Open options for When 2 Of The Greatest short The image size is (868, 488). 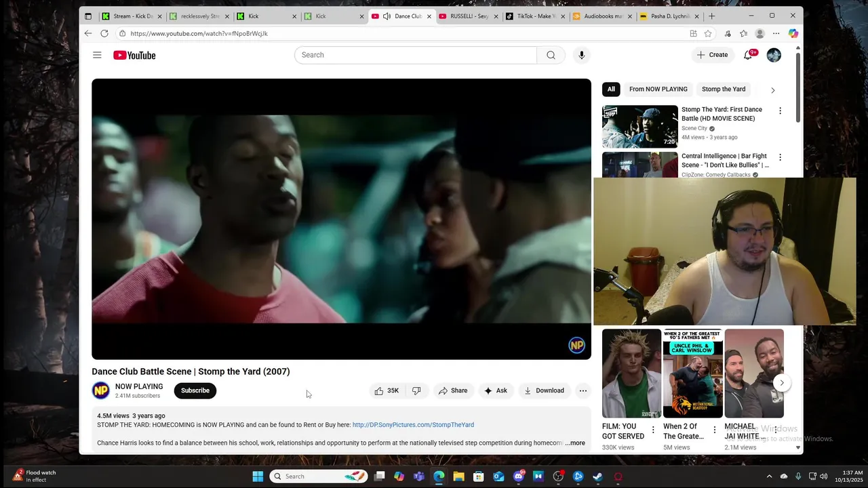(714, 430)
